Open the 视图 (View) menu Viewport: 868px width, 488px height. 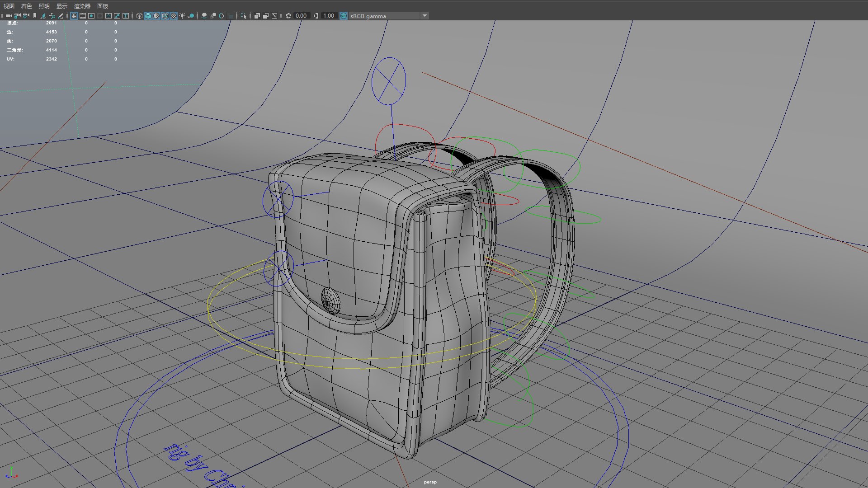9,6
